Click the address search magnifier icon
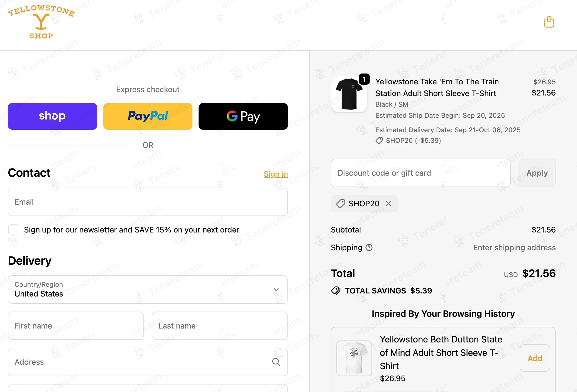Viewport: 577px width, 392px height. tap(276, 362)
